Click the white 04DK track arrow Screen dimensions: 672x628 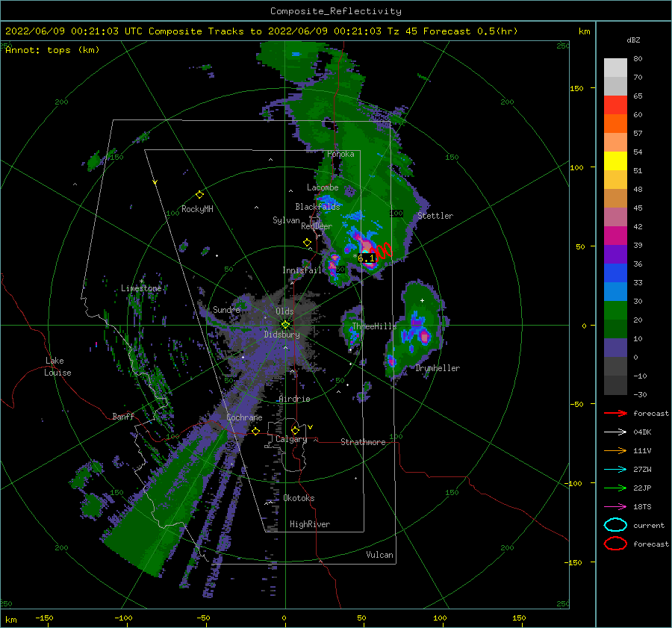pos(615,432)
